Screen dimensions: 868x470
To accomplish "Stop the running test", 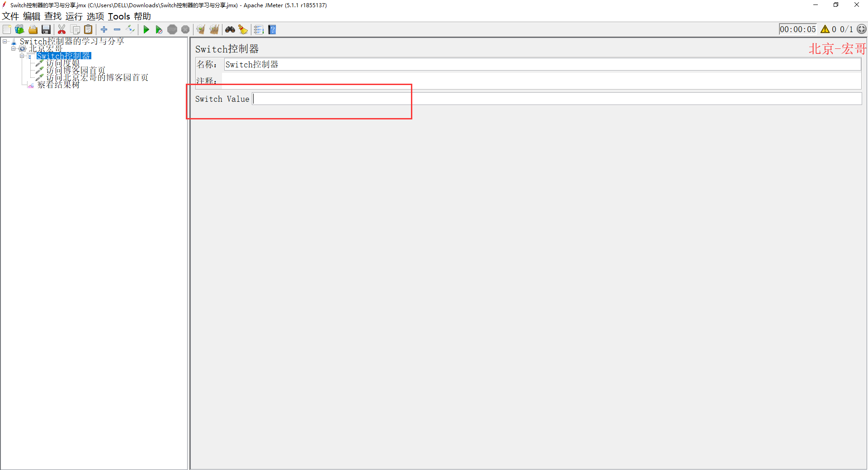I will tap(172, 29).
